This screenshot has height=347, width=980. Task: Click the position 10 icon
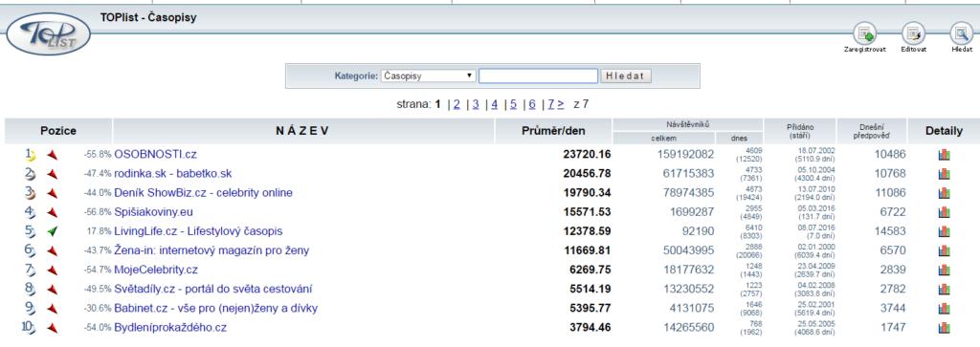click(30, 328)
